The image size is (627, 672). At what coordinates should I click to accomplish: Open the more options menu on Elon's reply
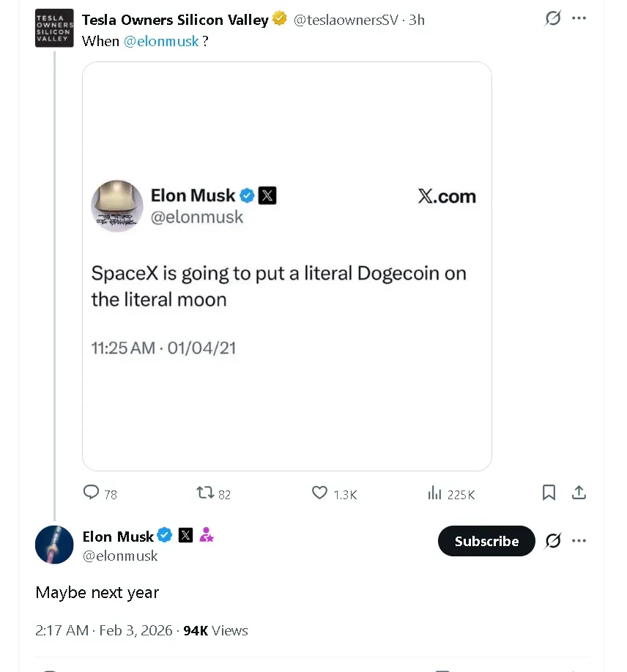pyautogui.click(x=579, y=540)
